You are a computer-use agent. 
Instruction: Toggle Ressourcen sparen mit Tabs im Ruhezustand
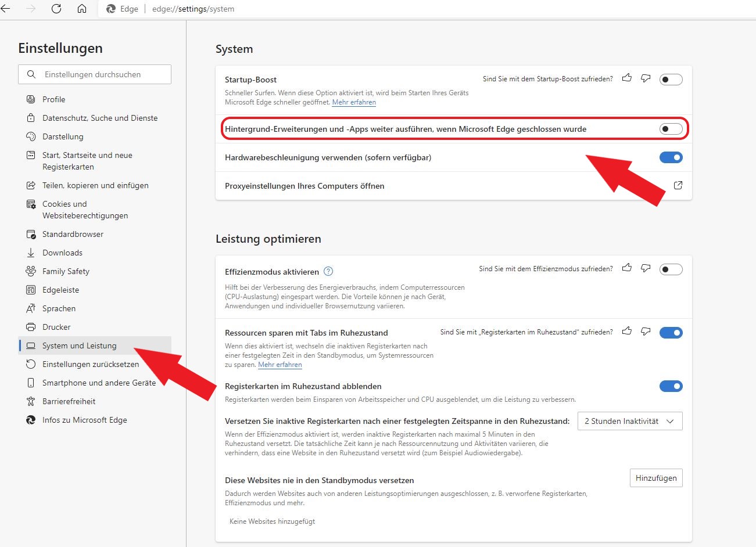point(671,333)
